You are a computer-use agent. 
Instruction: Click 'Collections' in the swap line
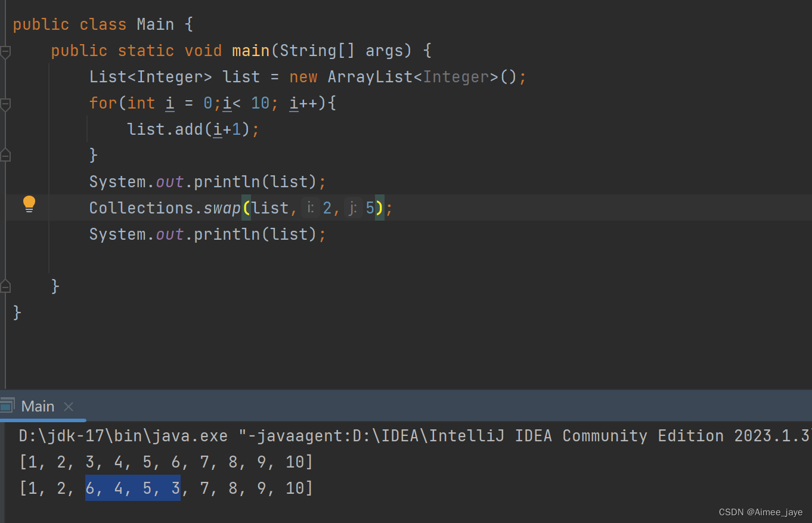click(x=141, y=208)
